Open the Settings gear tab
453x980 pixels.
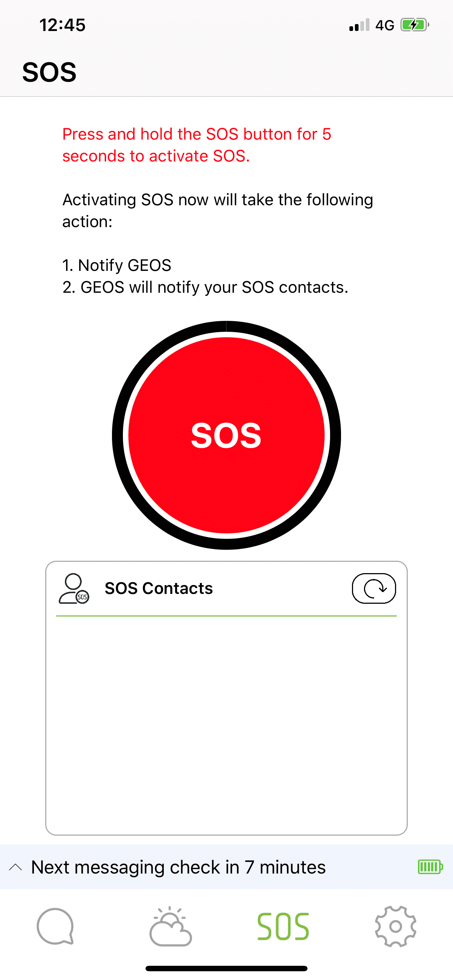coord(395,926)
